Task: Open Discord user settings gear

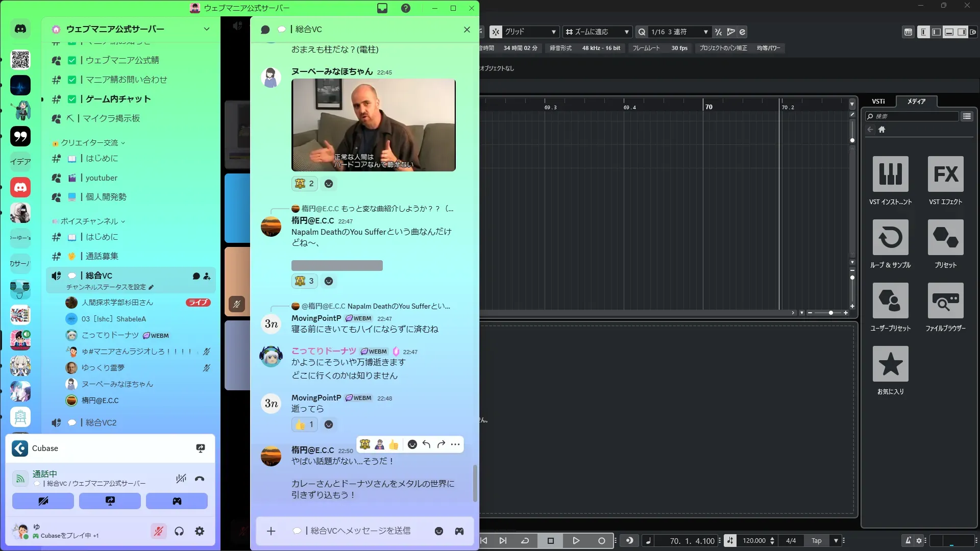Action: coord(200,531)
